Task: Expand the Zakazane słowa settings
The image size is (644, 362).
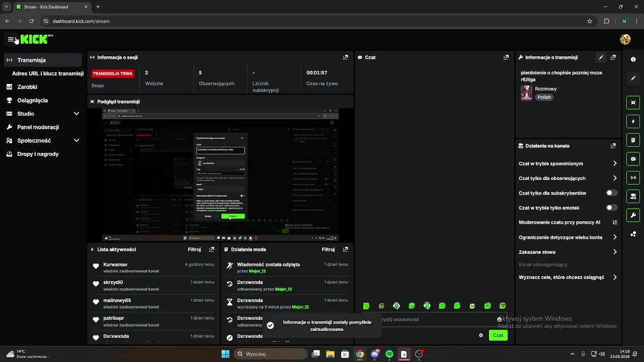Action: [x=615, y=252]
